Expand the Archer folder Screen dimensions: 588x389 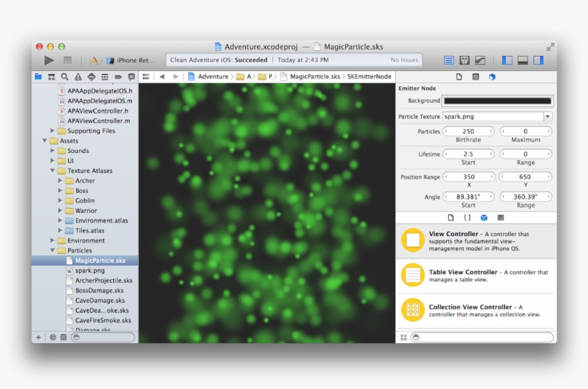pos(60,181)
